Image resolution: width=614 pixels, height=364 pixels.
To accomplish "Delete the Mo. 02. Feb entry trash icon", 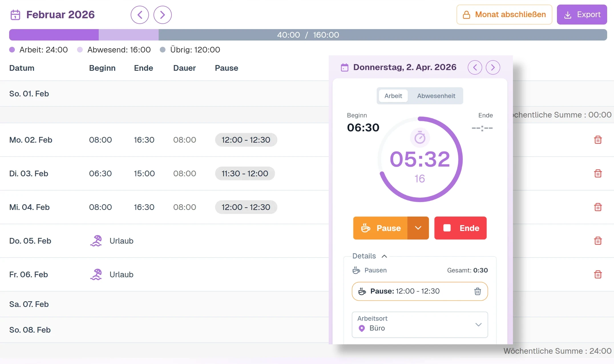I will (x=598, y=140).
